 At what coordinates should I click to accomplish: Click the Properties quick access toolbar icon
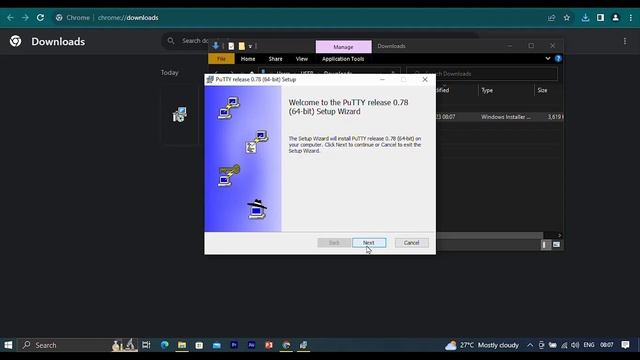[231, 46]
